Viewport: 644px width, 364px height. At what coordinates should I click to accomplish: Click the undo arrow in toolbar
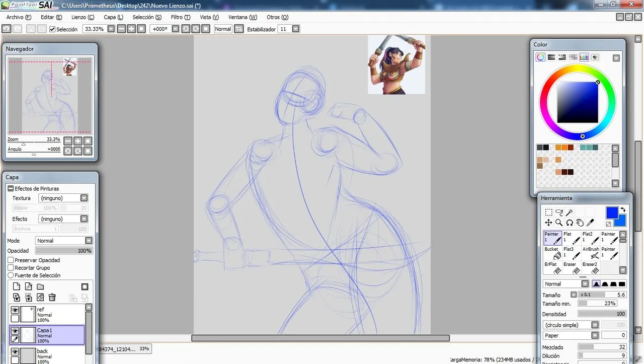click(x=6, y=29)
